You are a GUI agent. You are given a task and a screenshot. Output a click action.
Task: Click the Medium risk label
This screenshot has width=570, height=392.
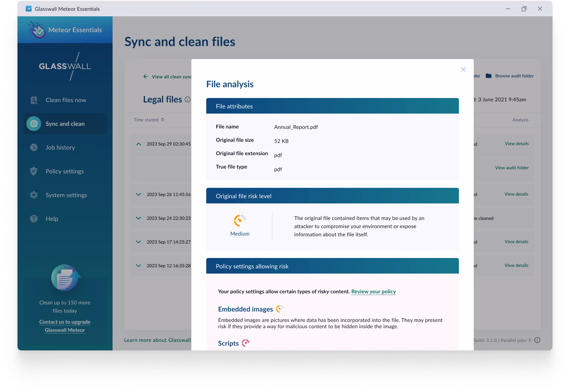(x=240, y=234)
